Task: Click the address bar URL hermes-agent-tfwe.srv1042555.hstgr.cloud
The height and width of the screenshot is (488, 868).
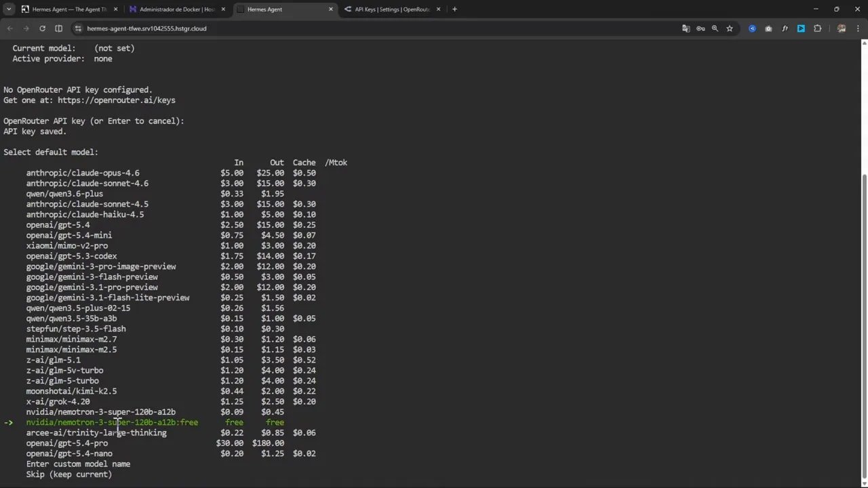Action: pyautogui.click(x=146, y=28)
